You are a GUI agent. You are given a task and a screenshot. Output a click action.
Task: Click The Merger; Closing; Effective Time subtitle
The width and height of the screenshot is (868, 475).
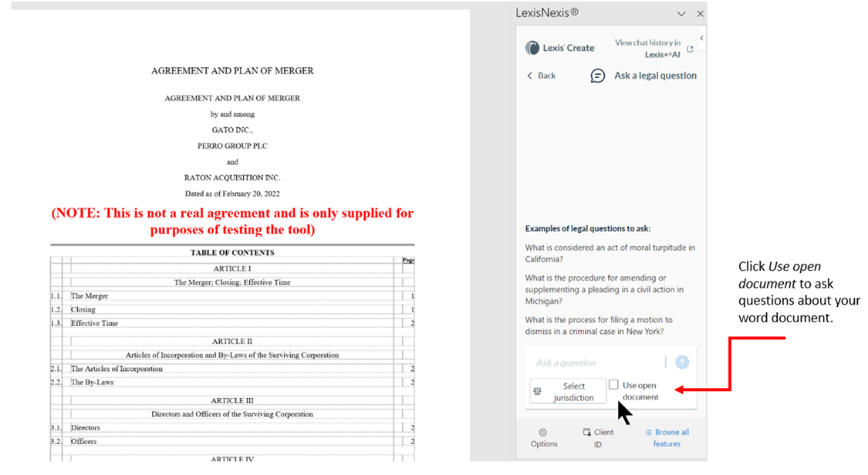point(232,282)
